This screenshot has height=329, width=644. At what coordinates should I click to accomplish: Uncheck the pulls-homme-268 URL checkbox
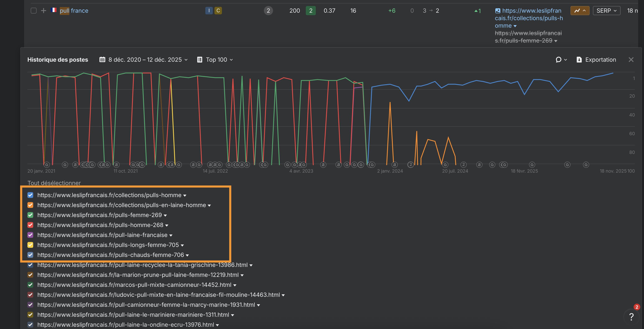point(30,225)
